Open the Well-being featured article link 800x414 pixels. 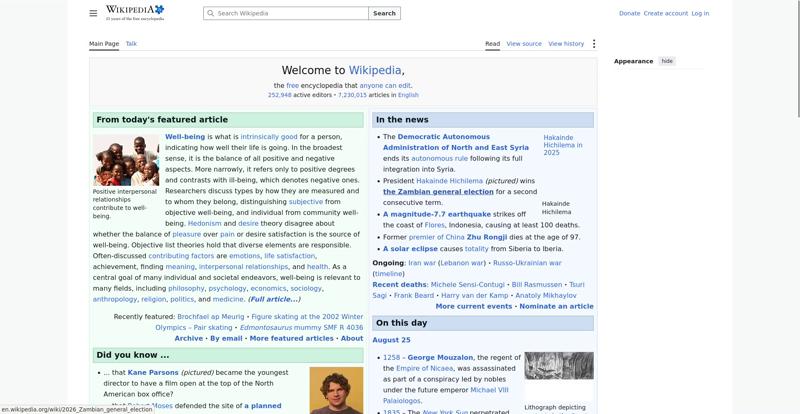click(185, 137)
